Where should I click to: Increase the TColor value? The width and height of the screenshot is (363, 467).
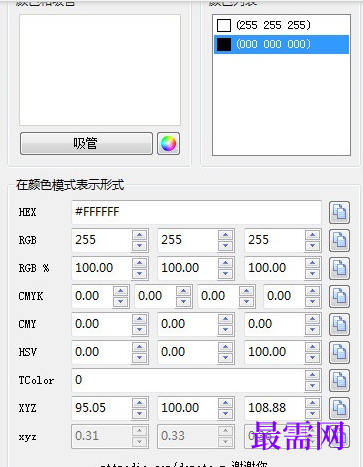pos(312,375)
